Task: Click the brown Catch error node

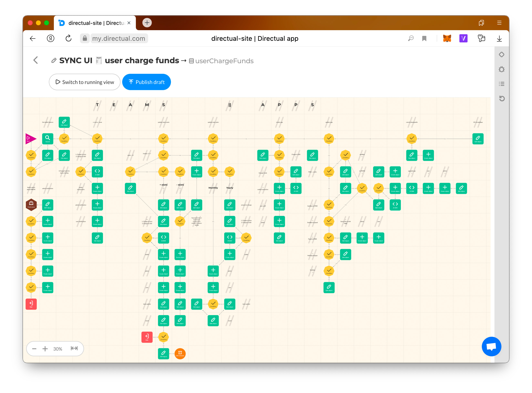Action: point(31,205)
